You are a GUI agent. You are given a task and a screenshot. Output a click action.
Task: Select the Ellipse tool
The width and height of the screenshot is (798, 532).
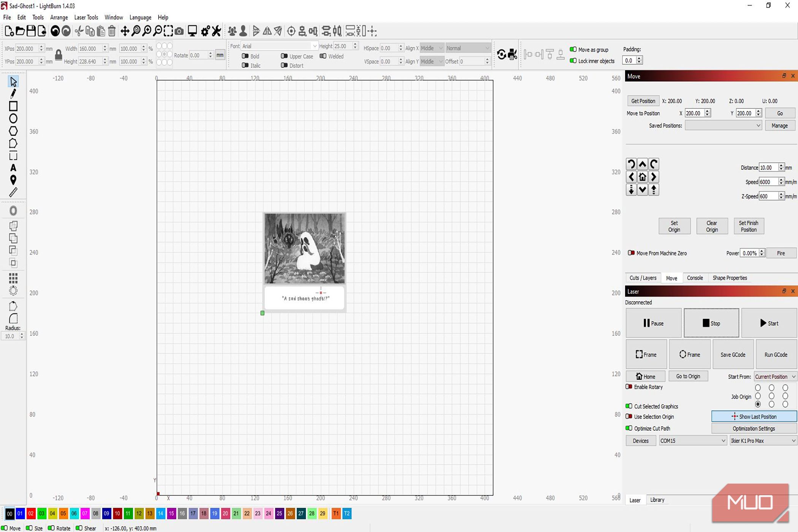click(x=13, y=119)
